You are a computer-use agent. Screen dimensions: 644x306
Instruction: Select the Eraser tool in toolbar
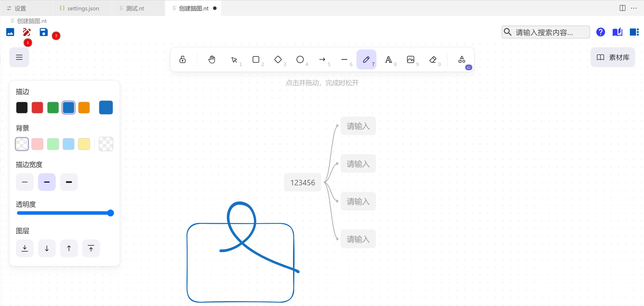(x=433, y=59)
